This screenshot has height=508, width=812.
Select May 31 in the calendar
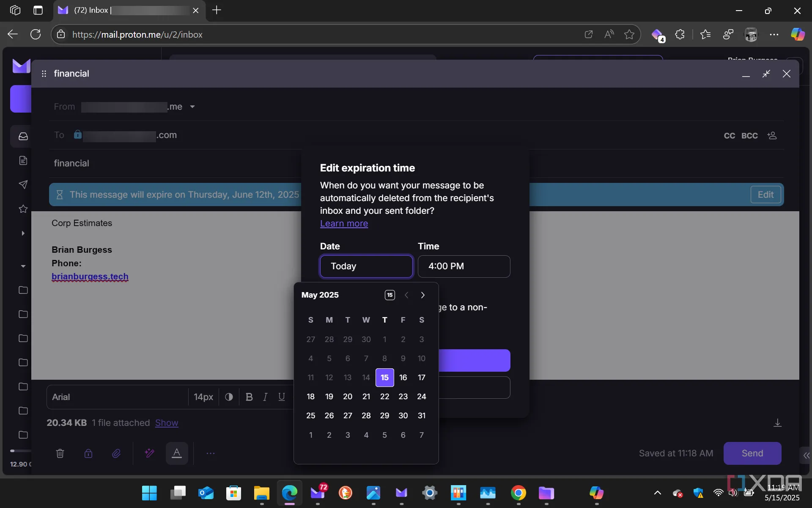pos(422,416)
